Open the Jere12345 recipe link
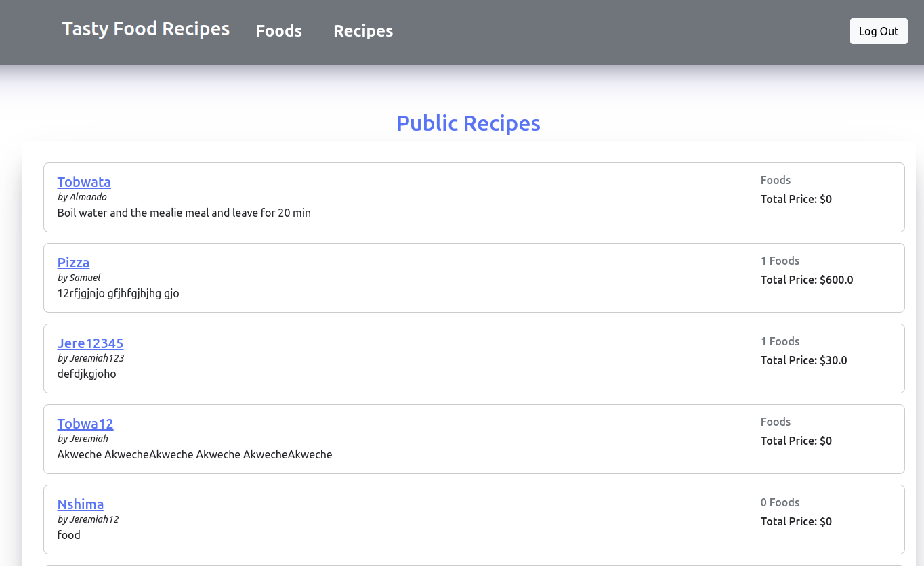The width and height of the screenshot is (924, 566). click(x=90, y=343)
